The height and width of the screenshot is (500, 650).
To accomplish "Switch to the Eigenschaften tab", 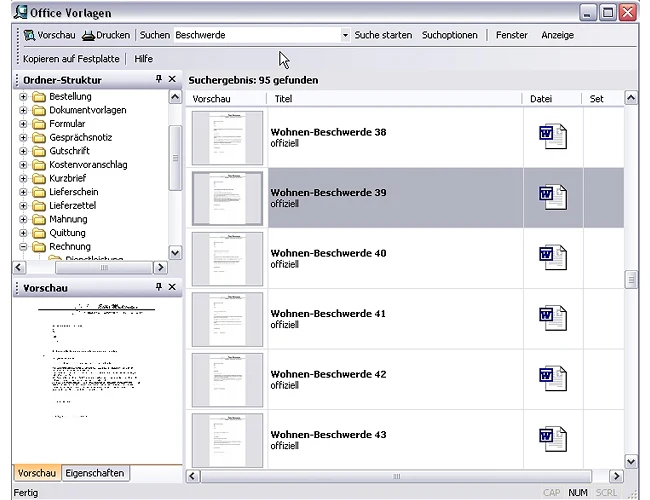I will point(95,473).
